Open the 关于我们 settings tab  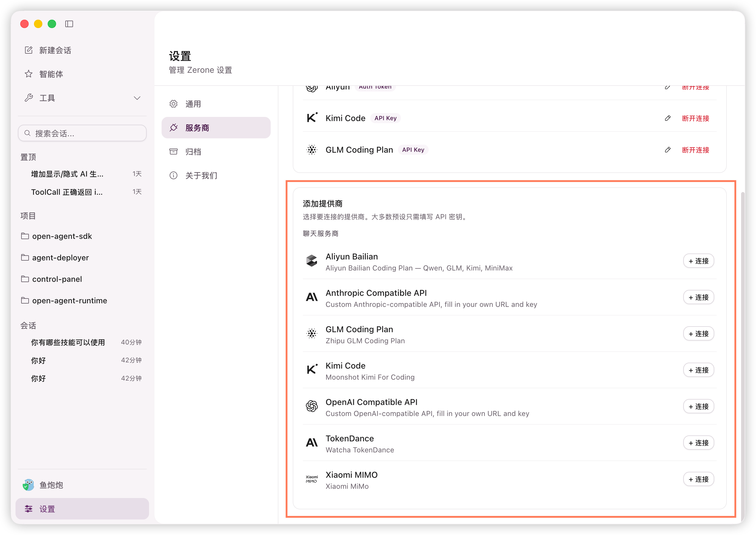point(216,176)
